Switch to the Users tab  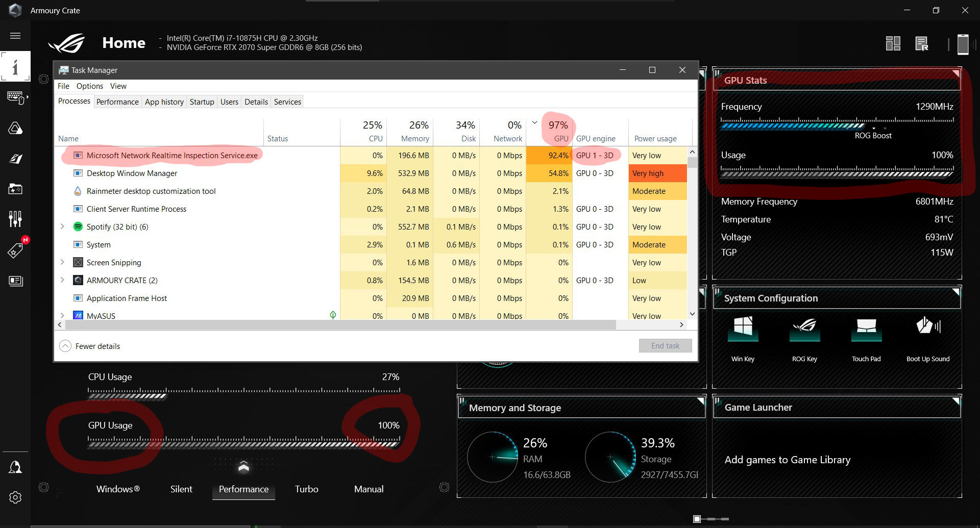point(229,102)
